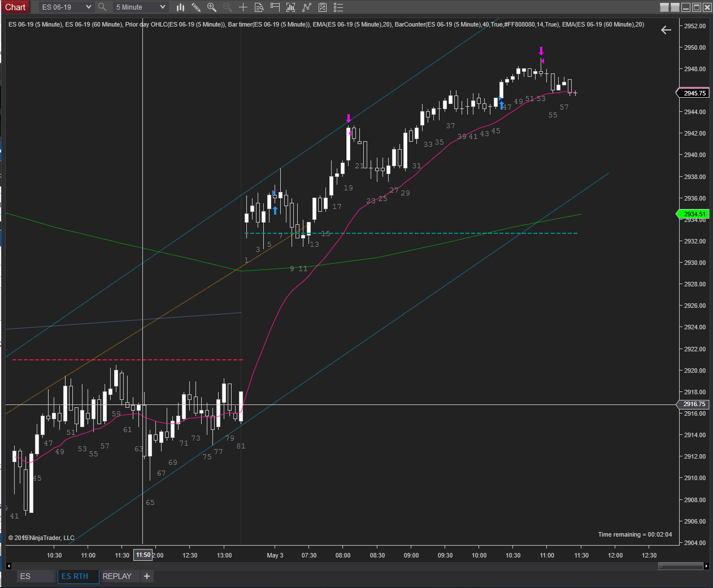Open the 5 Minute interval dropdown

click(140, 7)
